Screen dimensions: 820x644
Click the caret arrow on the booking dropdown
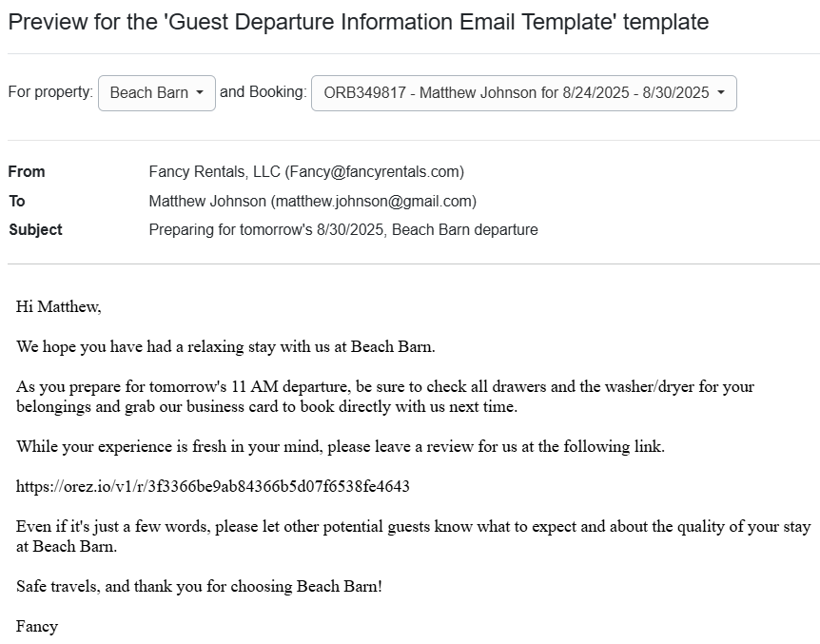[x=721, y=93]
